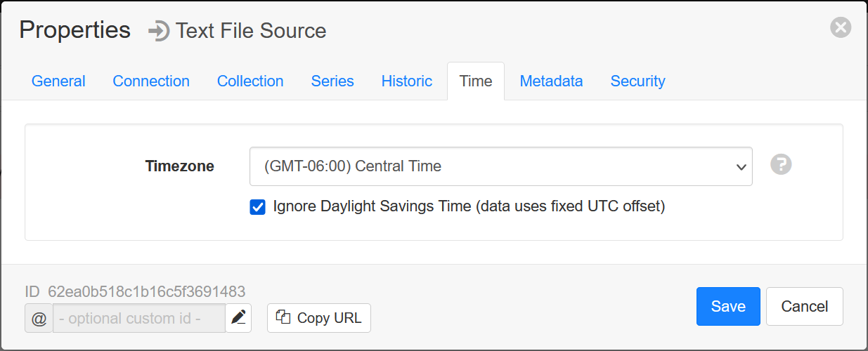Click the @ symbol icon
This screenshot has width=868, height=351.
(39, 318)
